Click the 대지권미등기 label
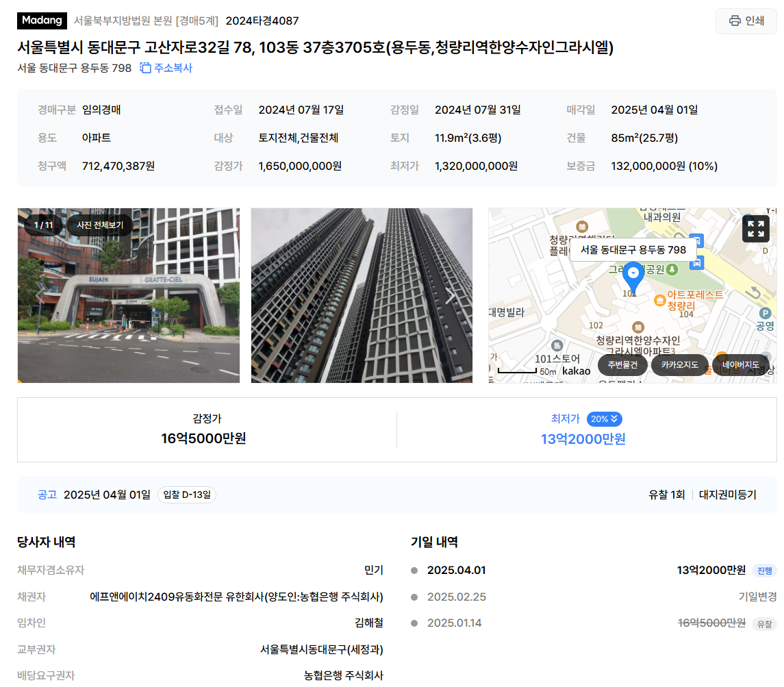This screenshot has height=687, width=784. [727, 495]
